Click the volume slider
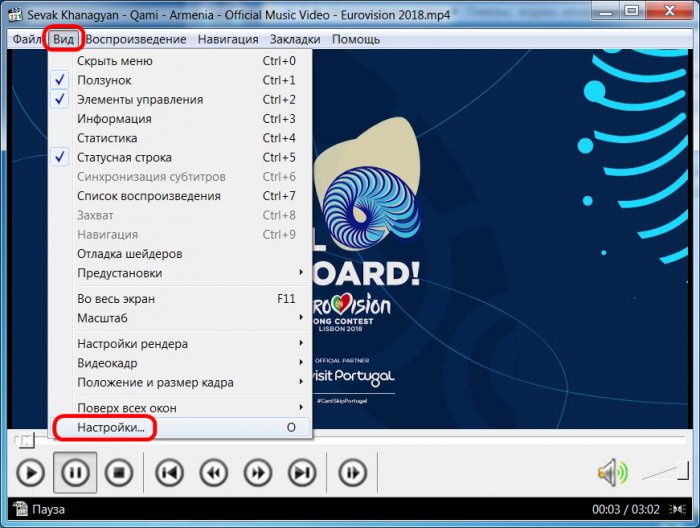700x528 pixels. pos(662,473)
